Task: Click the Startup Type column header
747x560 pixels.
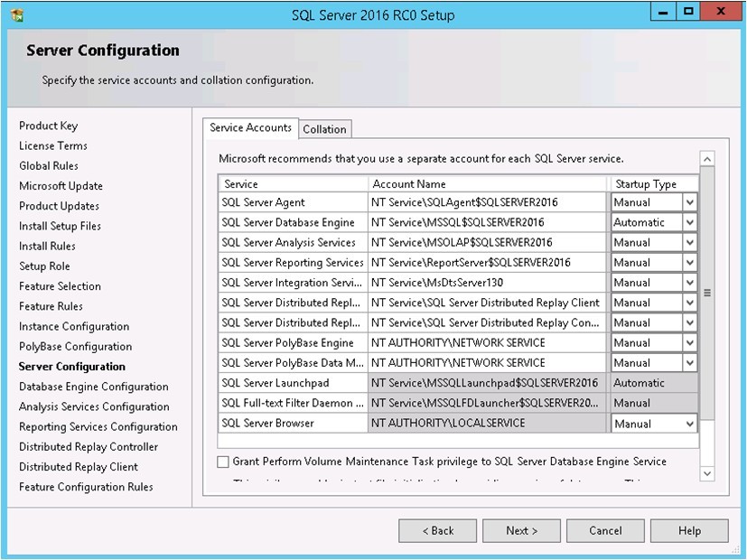Action: coord(655,184)
